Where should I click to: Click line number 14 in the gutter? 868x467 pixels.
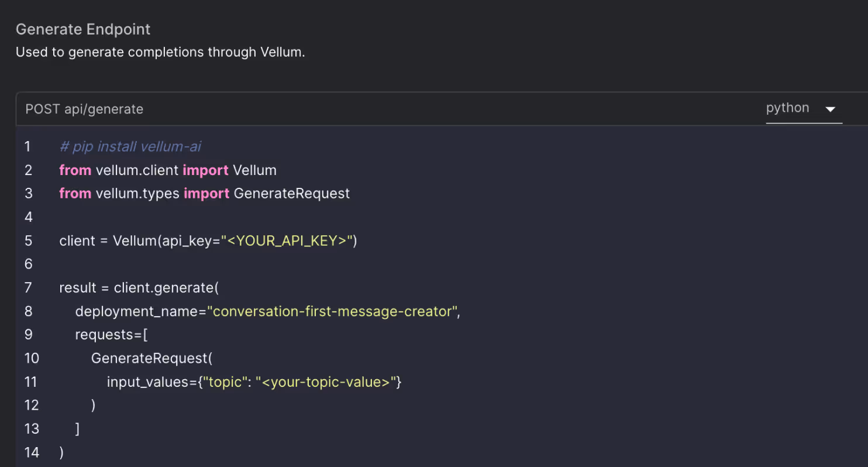tap(32, 452)
